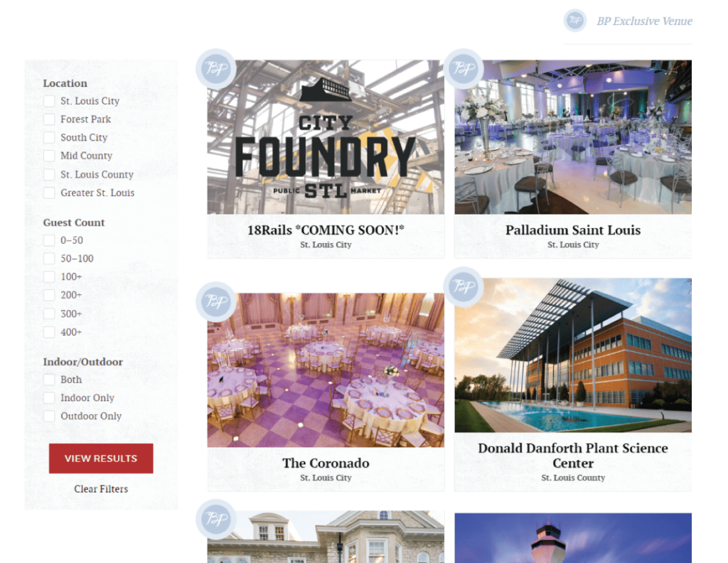Tick the 200+ guest count checkbox

[x=49, y=295]
